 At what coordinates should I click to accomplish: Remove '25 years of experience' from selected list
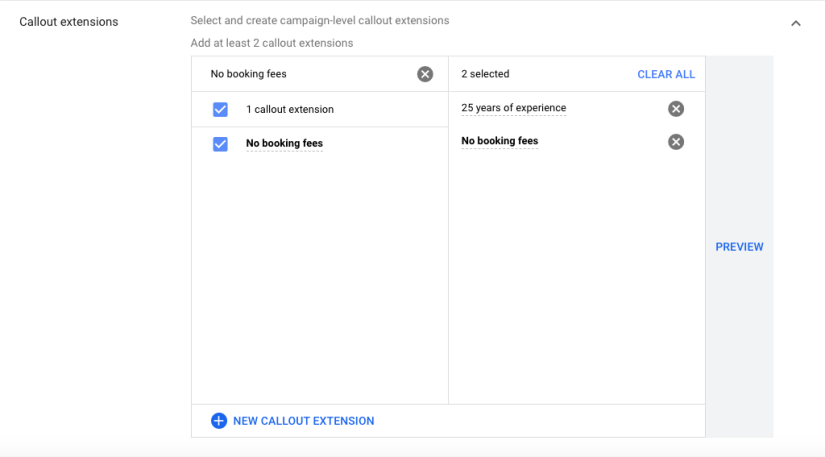tap(676, 109)
